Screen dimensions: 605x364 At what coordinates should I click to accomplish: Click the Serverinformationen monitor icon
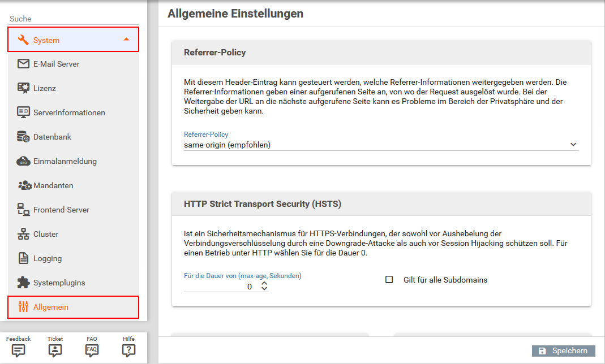[x=23, y=112]
